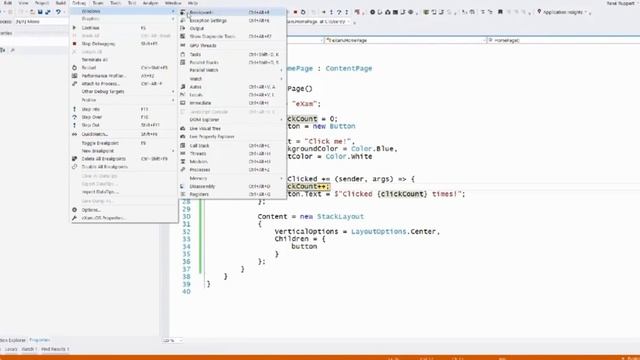Select Disable All Breakpoints entry

click(124, 167)
